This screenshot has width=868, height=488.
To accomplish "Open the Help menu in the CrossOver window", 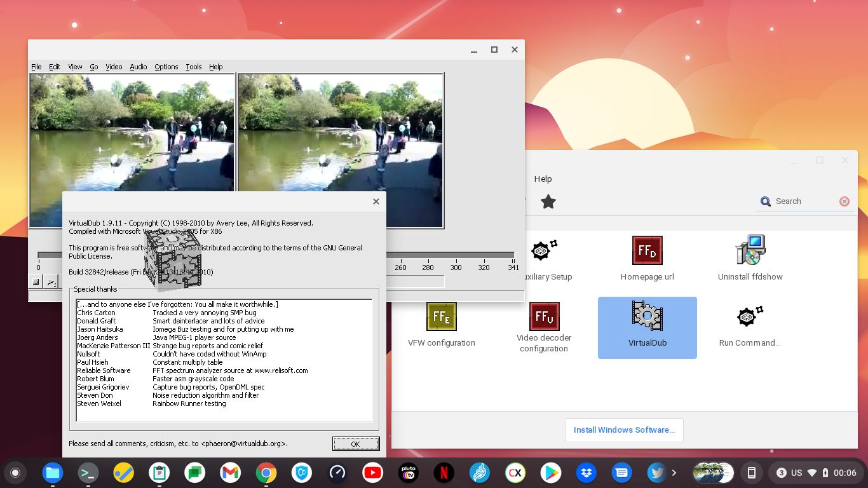I will [543, 179].
